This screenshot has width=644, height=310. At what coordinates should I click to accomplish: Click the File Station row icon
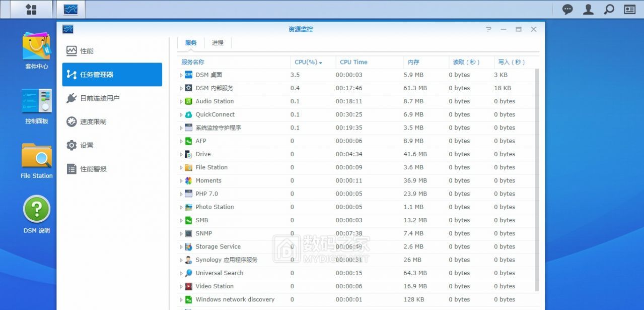pos(188,167)
